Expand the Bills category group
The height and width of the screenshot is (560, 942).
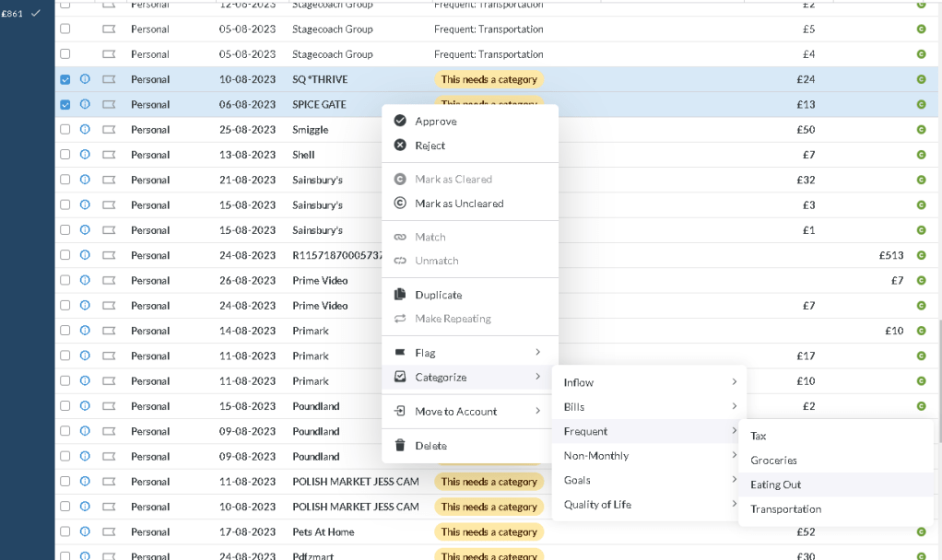click(650, 407)
